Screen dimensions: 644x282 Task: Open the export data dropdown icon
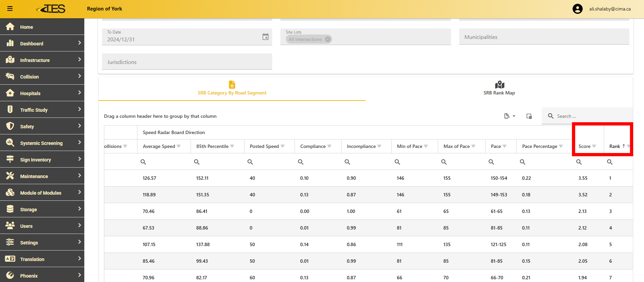[509, 116]
